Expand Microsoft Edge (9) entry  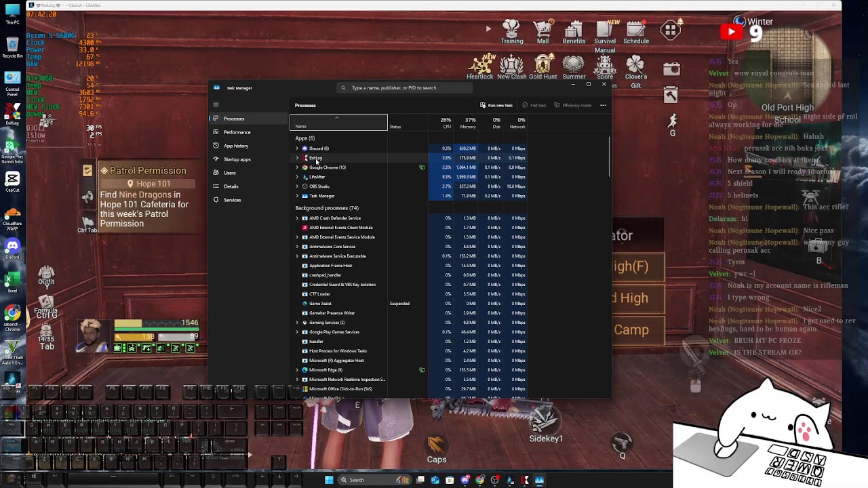297,370
